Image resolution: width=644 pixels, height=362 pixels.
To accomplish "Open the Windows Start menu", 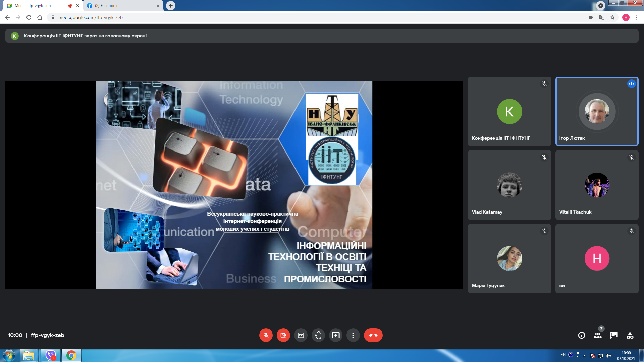I will point(9,355).
